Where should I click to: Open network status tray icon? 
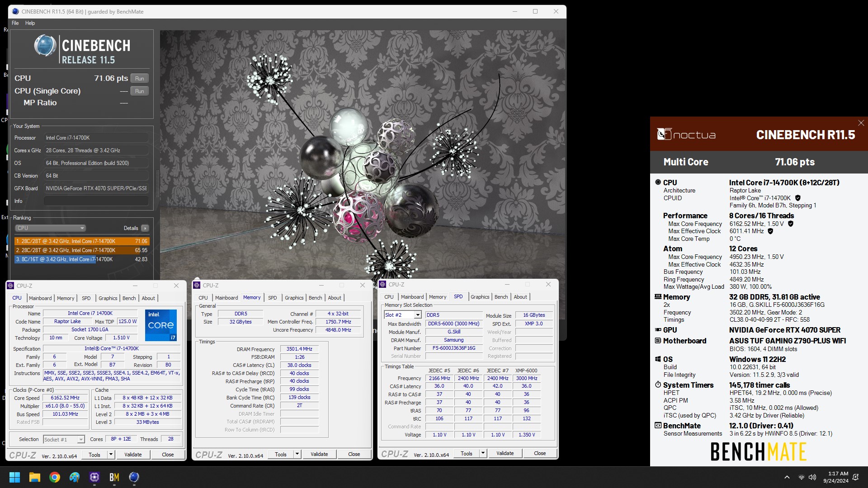tap(801, 477)
